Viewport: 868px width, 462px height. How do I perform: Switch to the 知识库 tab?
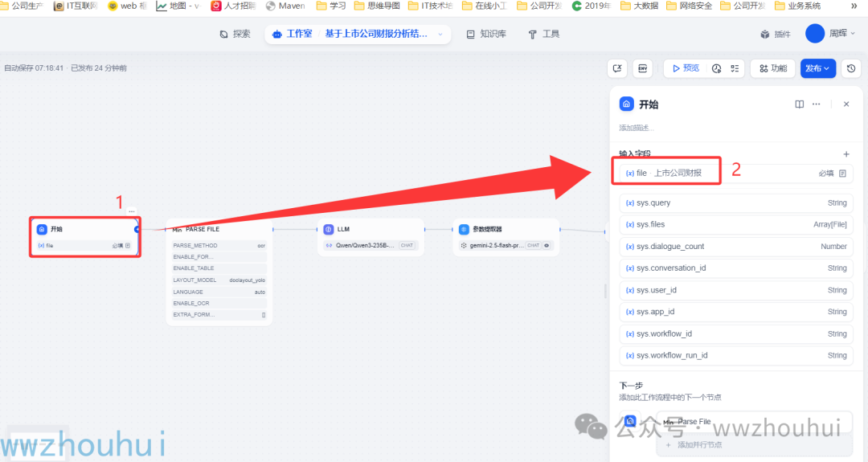tap(486, 35)
